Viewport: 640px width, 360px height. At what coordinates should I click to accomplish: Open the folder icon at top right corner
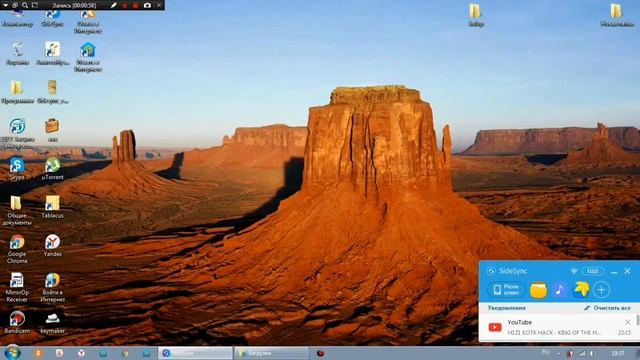tap(617, 15)
